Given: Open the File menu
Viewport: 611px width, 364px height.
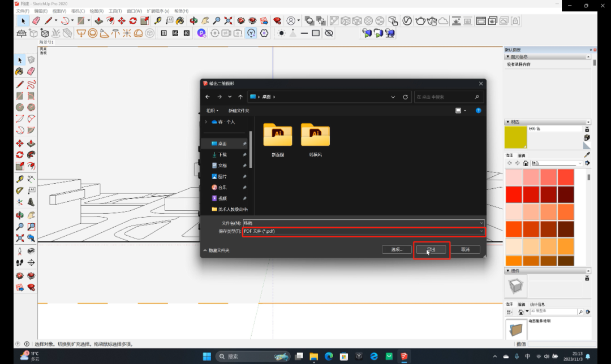Looking at the screenshot, I should [x=22, y=11].
